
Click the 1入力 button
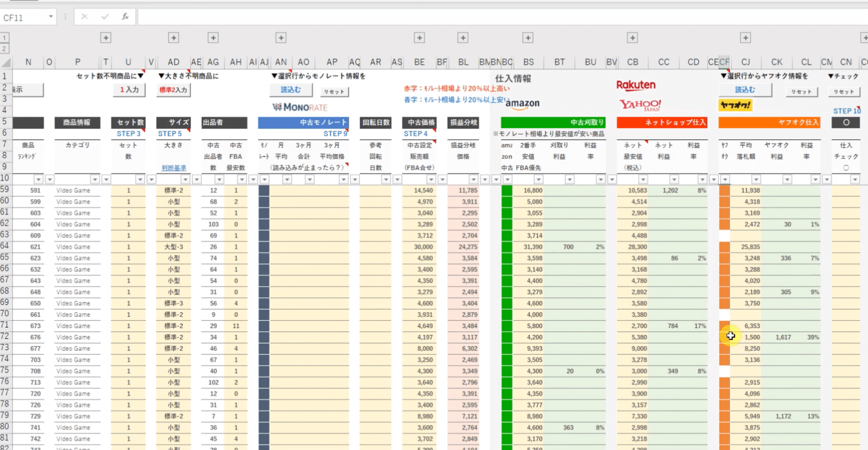129,89
